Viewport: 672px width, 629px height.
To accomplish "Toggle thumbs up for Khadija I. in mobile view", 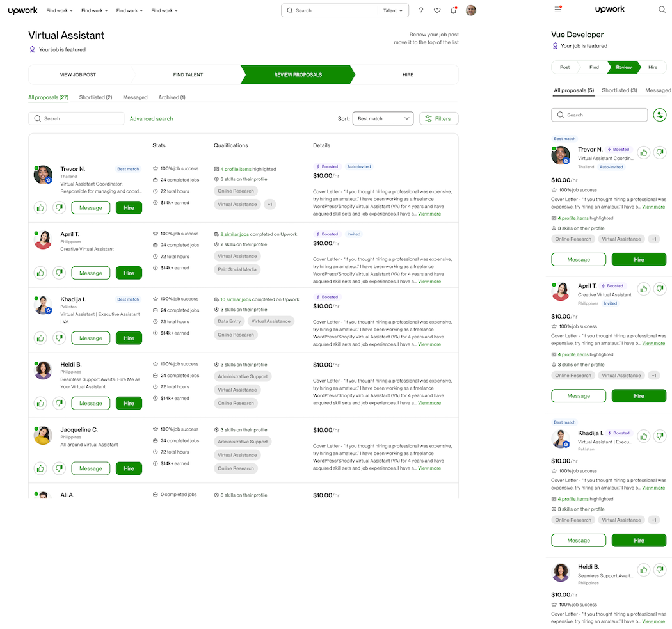I will pyautogui.click(x=643, y=436).
